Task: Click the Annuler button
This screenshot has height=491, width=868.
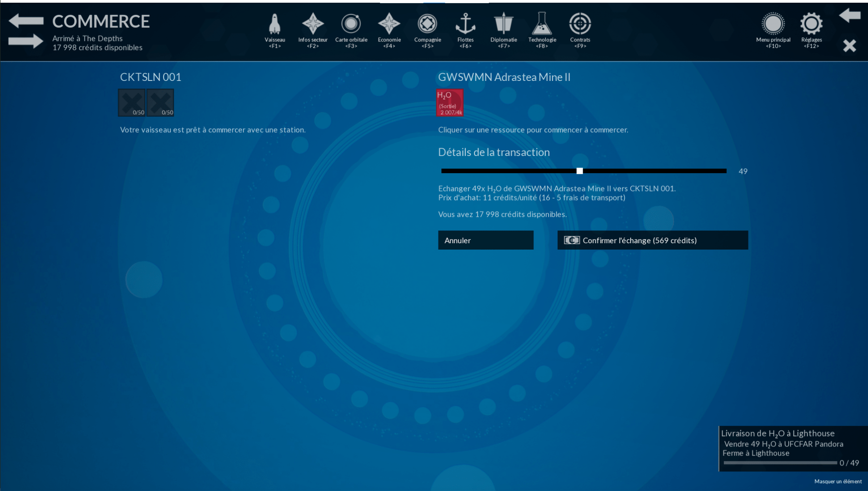Action: click(x=485, y=240)
